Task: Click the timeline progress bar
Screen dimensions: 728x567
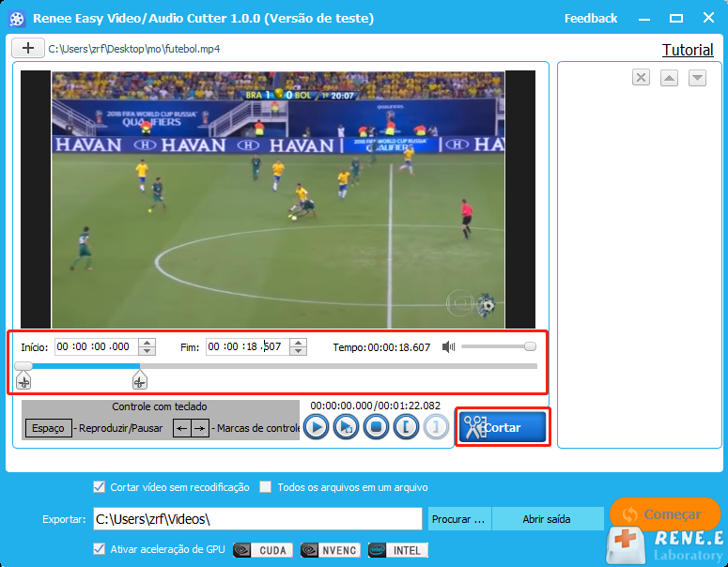Action: coord(276,366)
